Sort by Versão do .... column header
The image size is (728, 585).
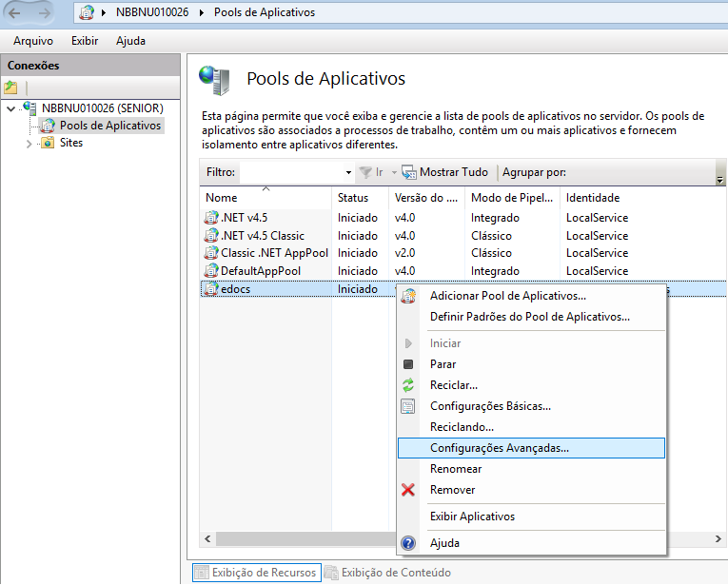[426, 198]
